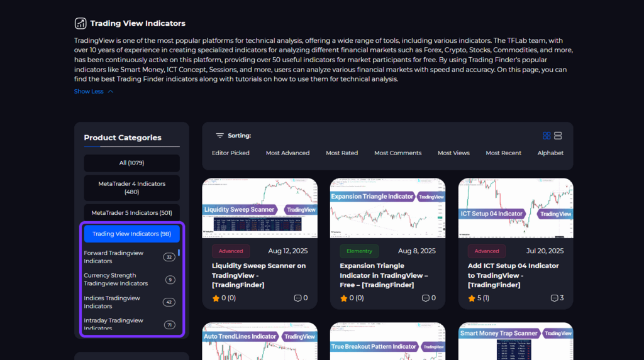This screenshot has width=644, height=360.
Task: Sort by Editor Picked
Action: (230, 153)
